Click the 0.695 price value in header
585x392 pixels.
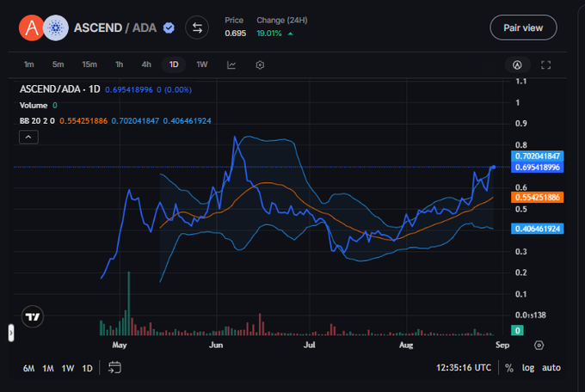coord(236,34)
